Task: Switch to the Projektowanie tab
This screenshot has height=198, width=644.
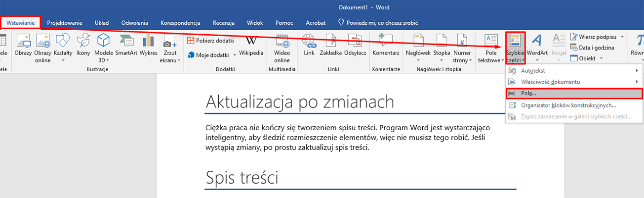Action: pyautogui.click(x=65, y=23)
